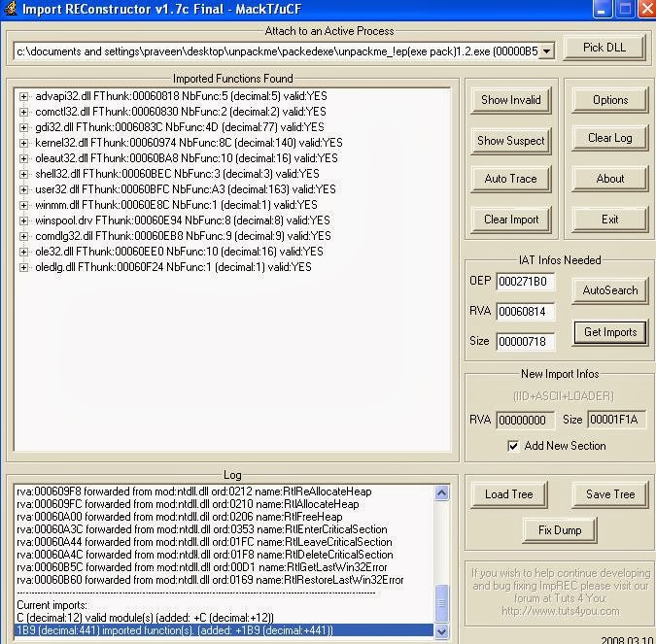656x644 pixels.
Task: Select the oleaut32.dll FThunk:00060BA8 row
Action: pos(187,158)
